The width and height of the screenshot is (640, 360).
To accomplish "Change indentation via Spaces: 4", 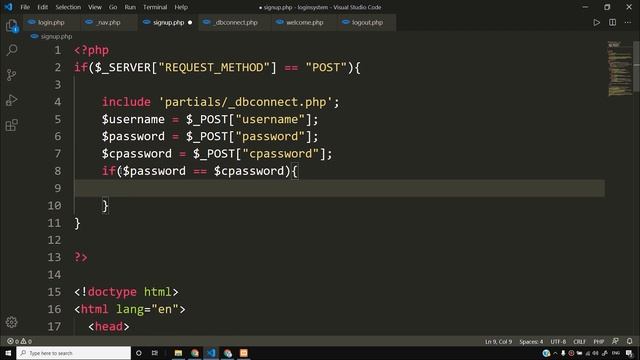I will [531, 341].
